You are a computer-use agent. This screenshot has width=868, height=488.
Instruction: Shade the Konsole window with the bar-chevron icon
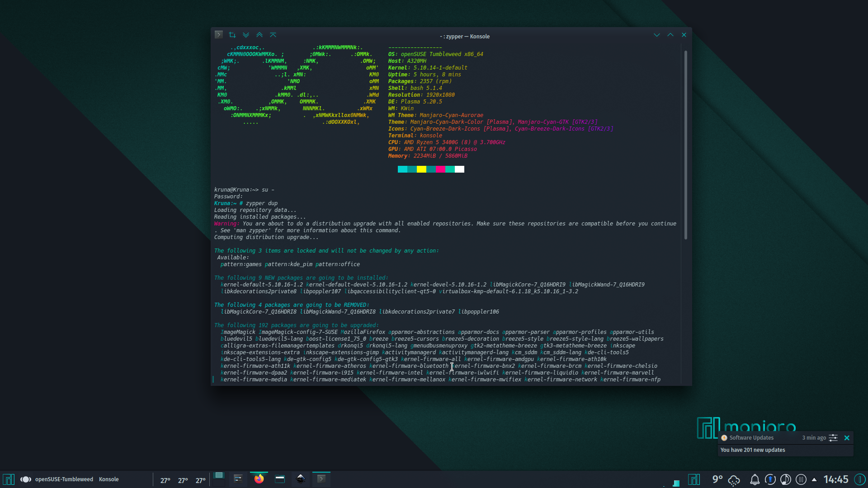pyautogui.click(x=273, y=35)
